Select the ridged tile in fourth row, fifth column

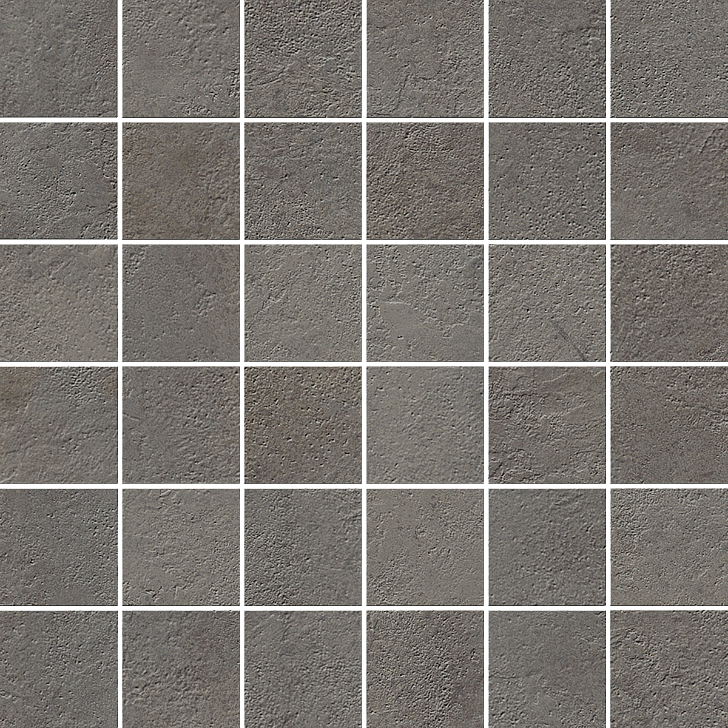point(547,425)
